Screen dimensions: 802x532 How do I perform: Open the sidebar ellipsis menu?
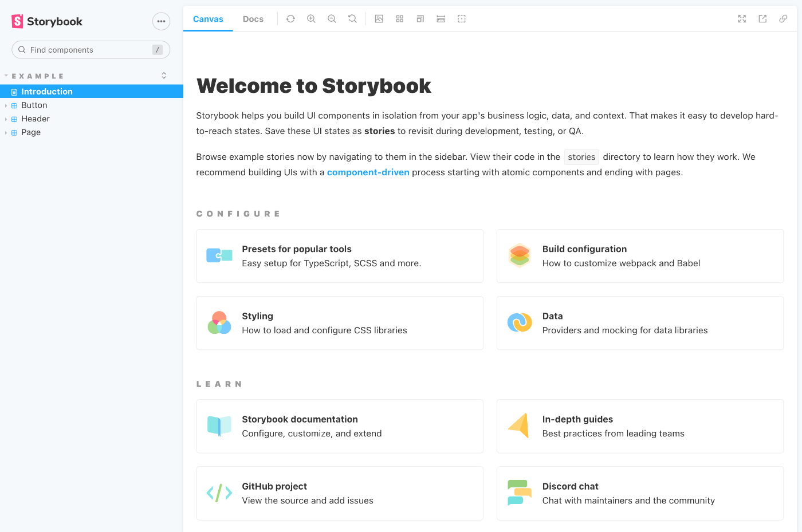pyautogui.click(x=162, y=21)
